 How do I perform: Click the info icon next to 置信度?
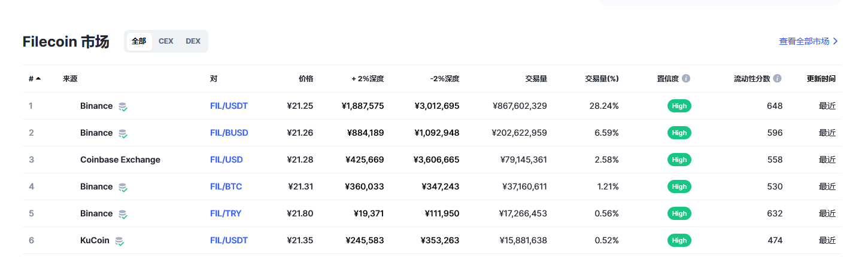tap(686, 78)
